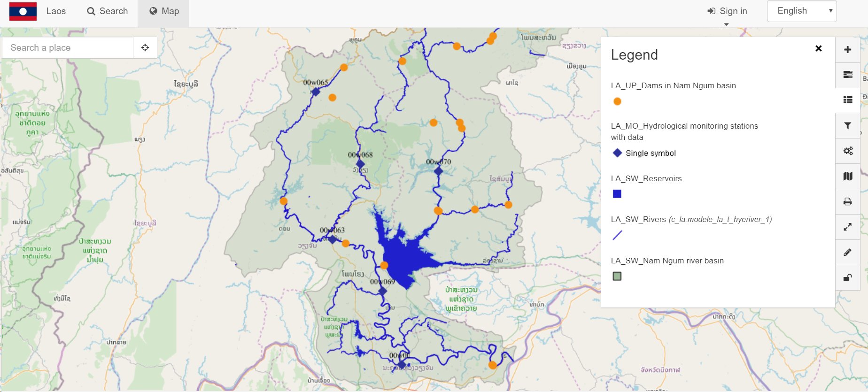Screen dimensions: 868x392
Task: Open the layers stack panel
Action: 847,75
